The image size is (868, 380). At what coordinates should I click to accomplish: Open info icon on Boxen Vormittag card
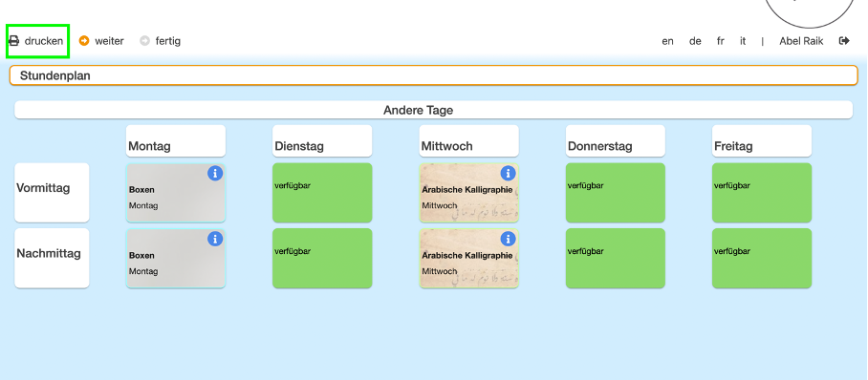coord(215,173)
